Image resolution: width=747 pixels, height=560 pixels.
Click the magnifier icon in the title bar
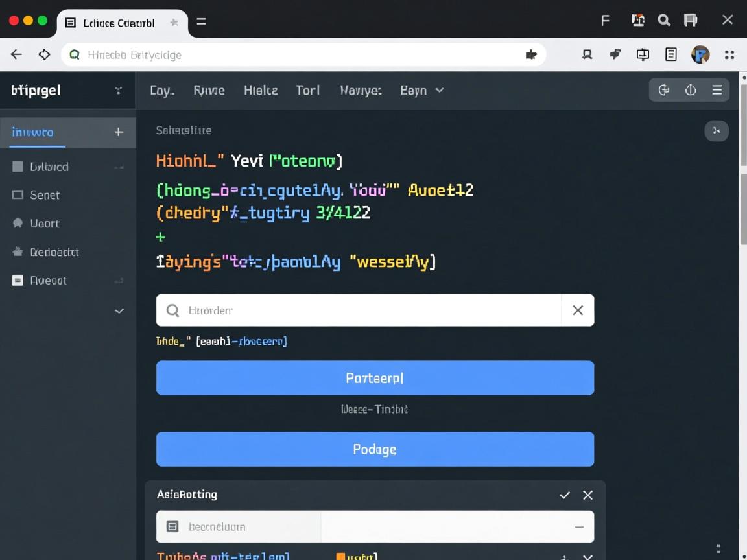664,21
